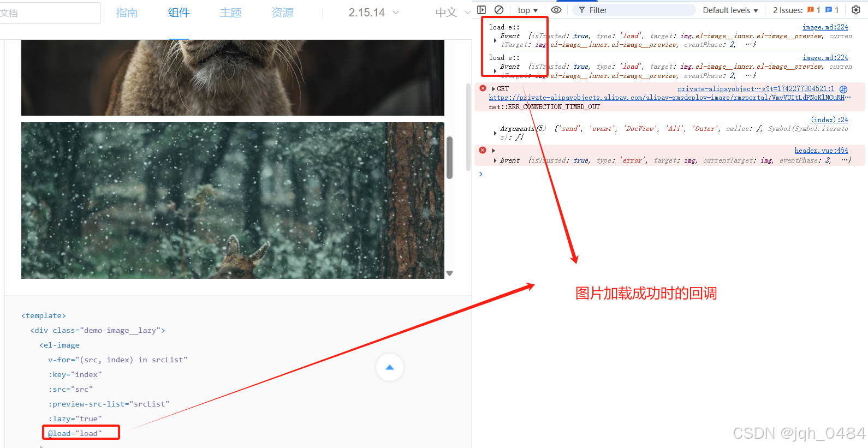Clear the console with the circle-slash icon
The image size is (868, 448).
pyautogui.click(x=499, y=10)
